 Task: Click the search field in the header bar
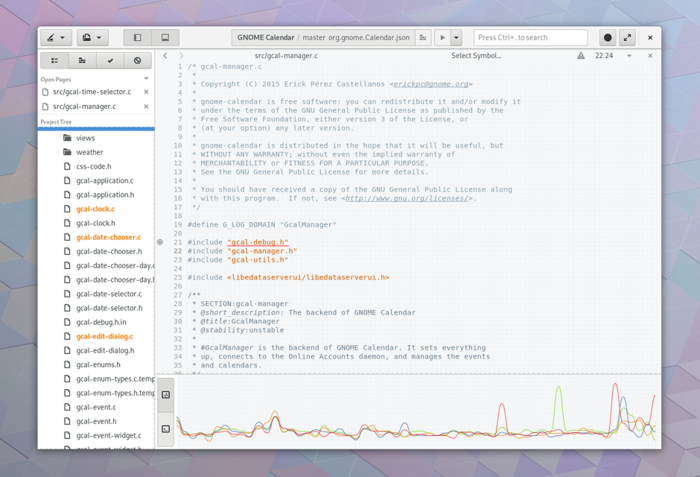[530, 38]
